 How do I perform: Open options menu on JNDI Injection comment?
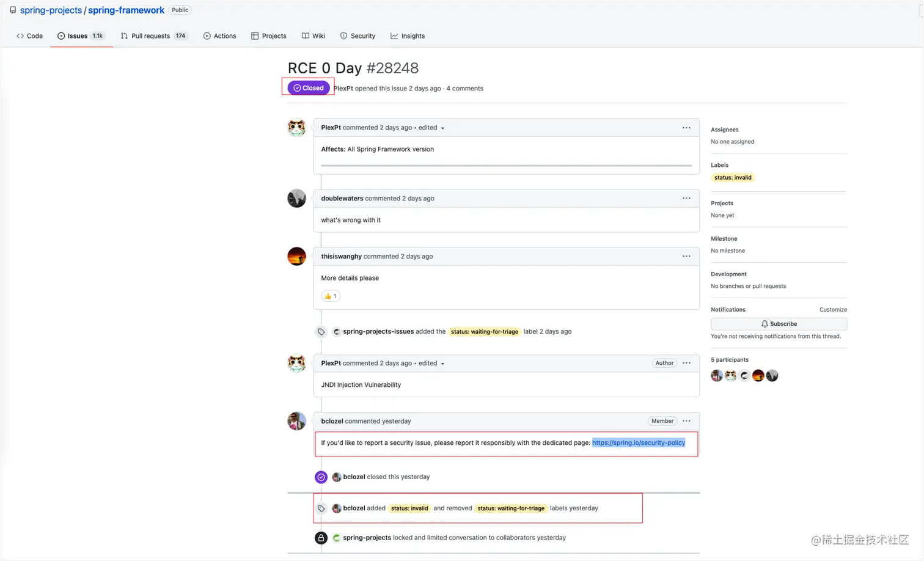(686, 363)
